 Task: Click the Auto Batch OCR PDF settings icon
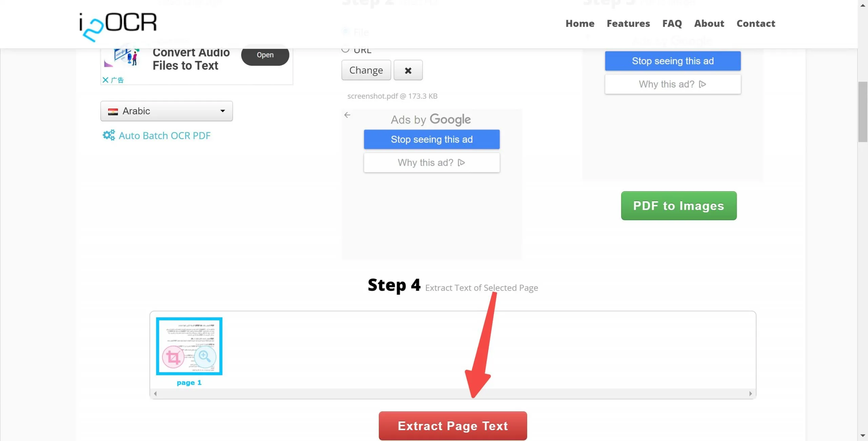pos(108,135)
